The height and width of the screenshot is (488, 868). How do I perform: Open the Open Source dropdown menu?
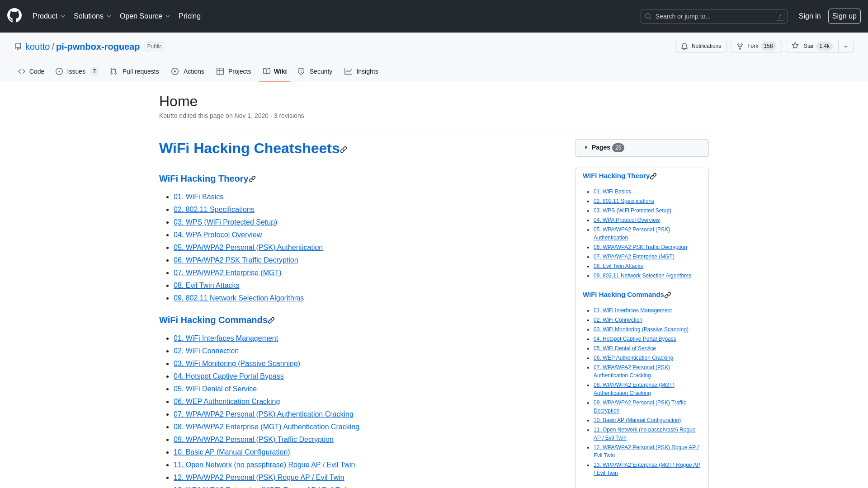click(x=145, y=16)
